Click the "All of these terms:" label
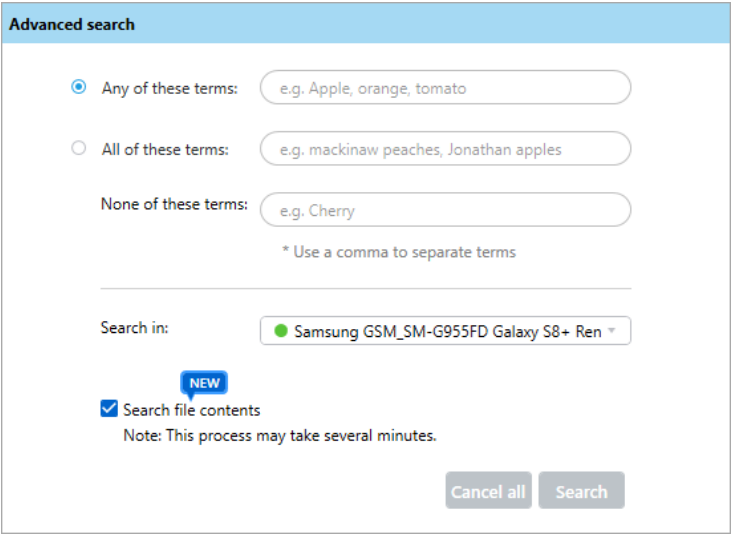733x536 pixels. coord(165,150)
